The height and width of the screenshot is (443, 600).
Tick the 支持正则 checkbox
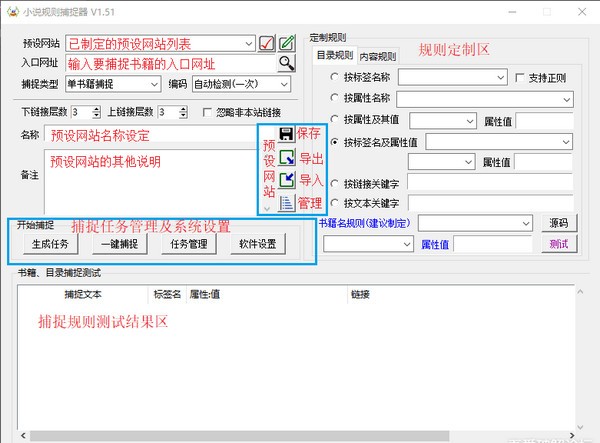tap(519, 77)
